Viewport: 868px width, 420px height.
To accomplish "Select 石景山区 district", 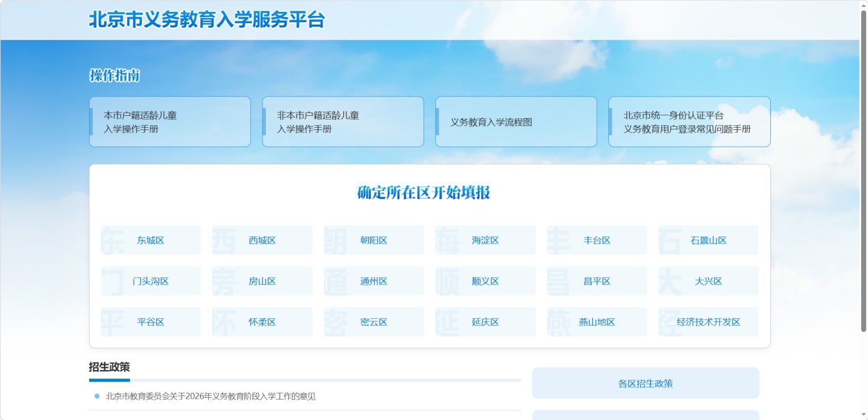I will pyautogui.click(x=708, y=240).
